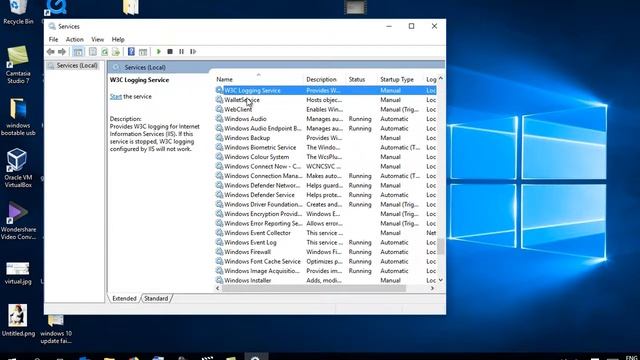Open the windows bootable usb folder
Image resolution: width=640 pixels, height=360 pixels.
click(18, 117)
